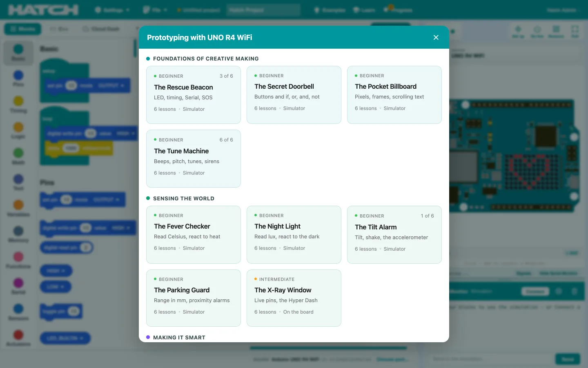The width and height of the screenshot is (588, 368).
Task: Select The X-Ray Window intermediate card
Action: click(x=294, y=298)
